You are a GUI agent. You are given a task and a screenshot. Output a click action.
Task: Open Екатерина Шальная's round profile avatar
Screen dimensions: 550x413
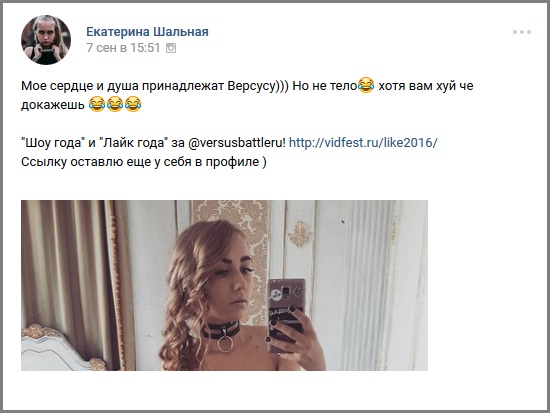click(46, 40)
